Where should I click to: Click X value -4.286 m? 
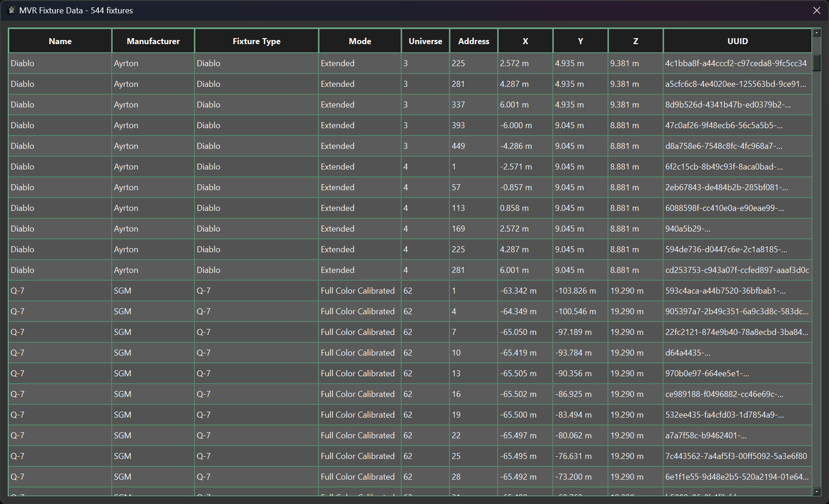pos(525,146)
